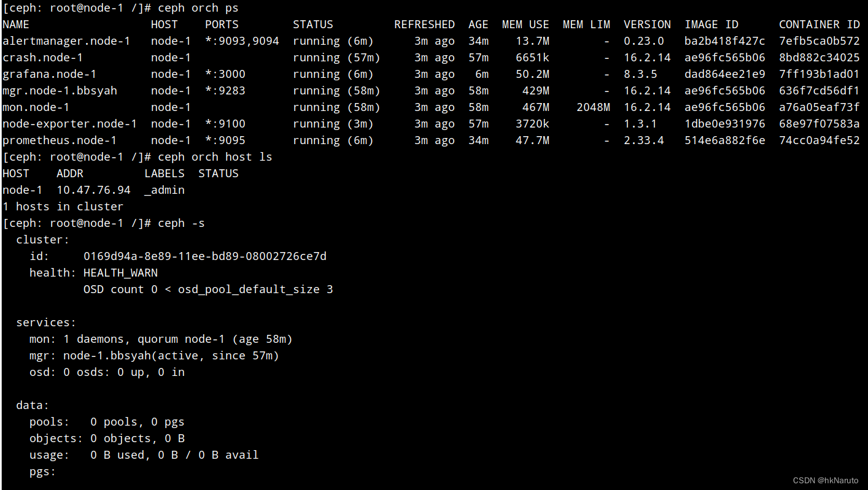Click prometheus version 2.33.4
Screen dimensions: 868x490
pyautogui.click(x=644, y=140)
